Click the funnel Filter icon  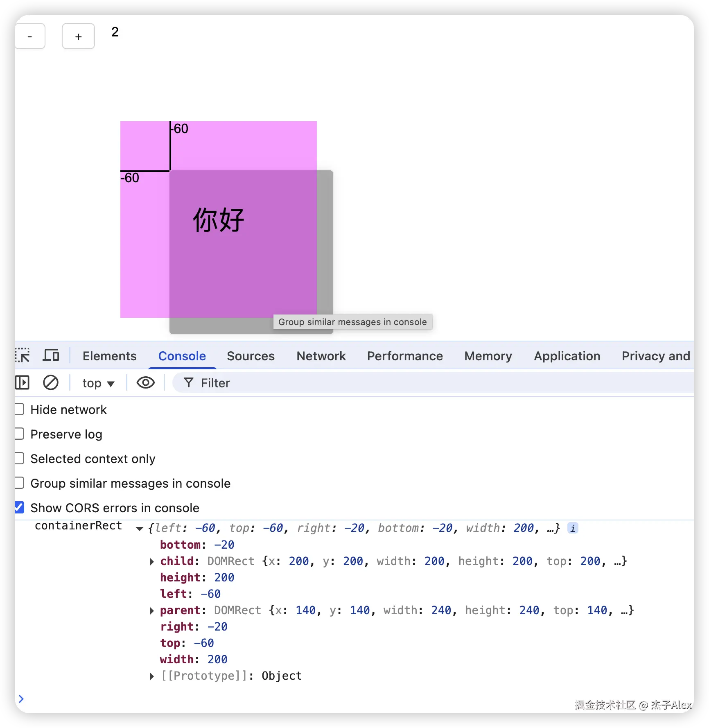[188, 383]
